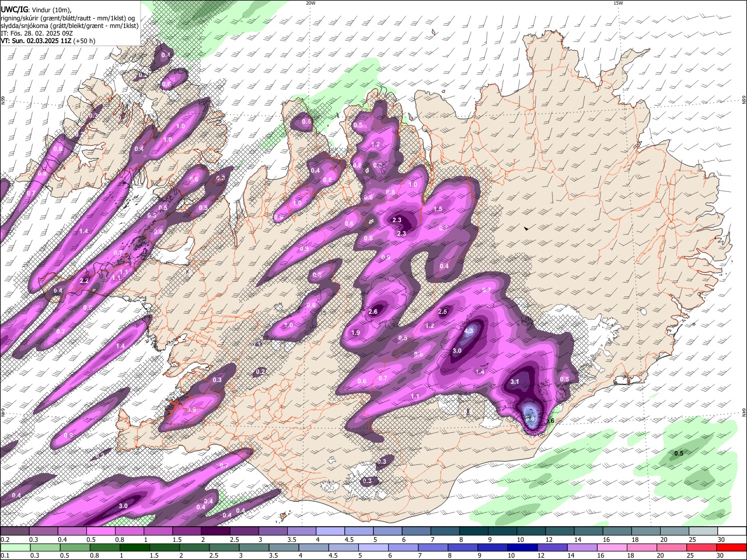Pick upper scale swatch between 4.5 and 5
Screen dimensions: 747x560
[359, 531]
